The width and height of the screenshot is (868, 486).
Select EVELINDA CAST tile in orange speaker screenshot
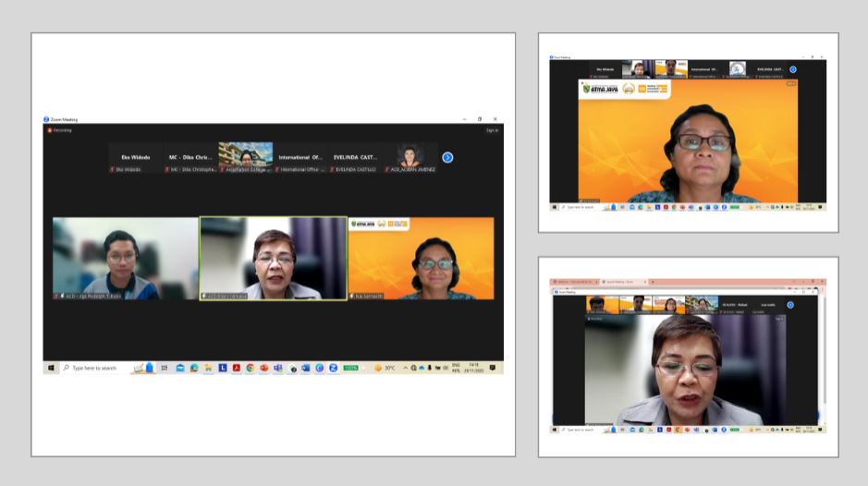[x=770, y=69]
